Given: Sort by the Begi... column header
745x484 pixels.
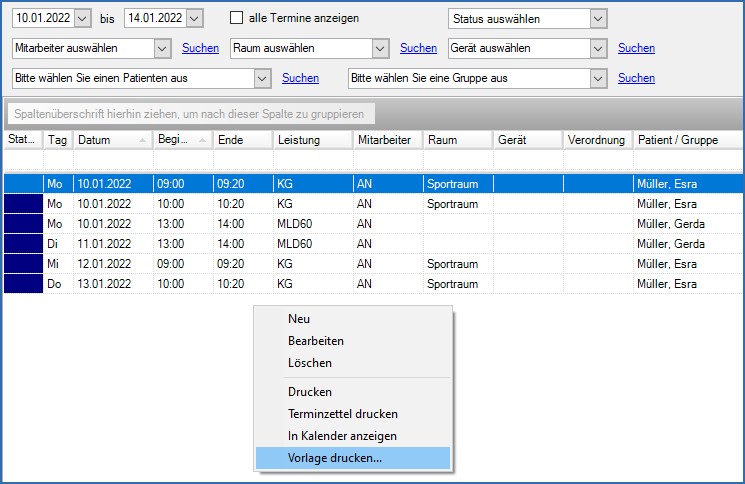Looking at the screenshot, I should [183, 140].
